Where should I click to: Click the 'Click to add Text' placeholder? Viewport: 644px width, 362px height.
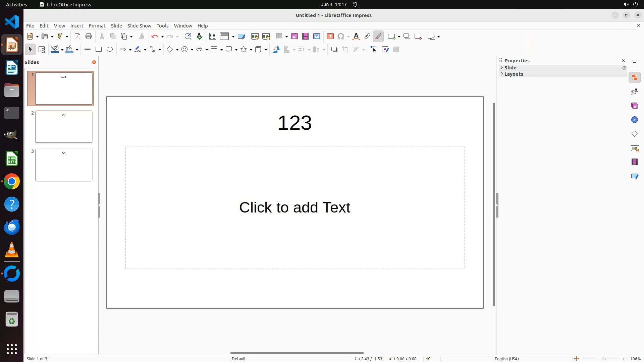294,207
